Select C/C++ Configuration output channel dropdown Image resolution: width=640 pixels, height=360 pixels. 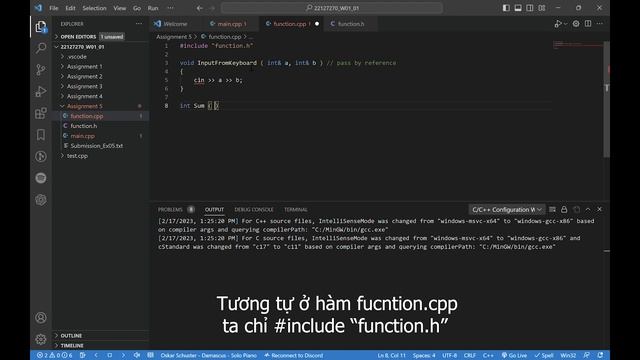click(507, 209)
